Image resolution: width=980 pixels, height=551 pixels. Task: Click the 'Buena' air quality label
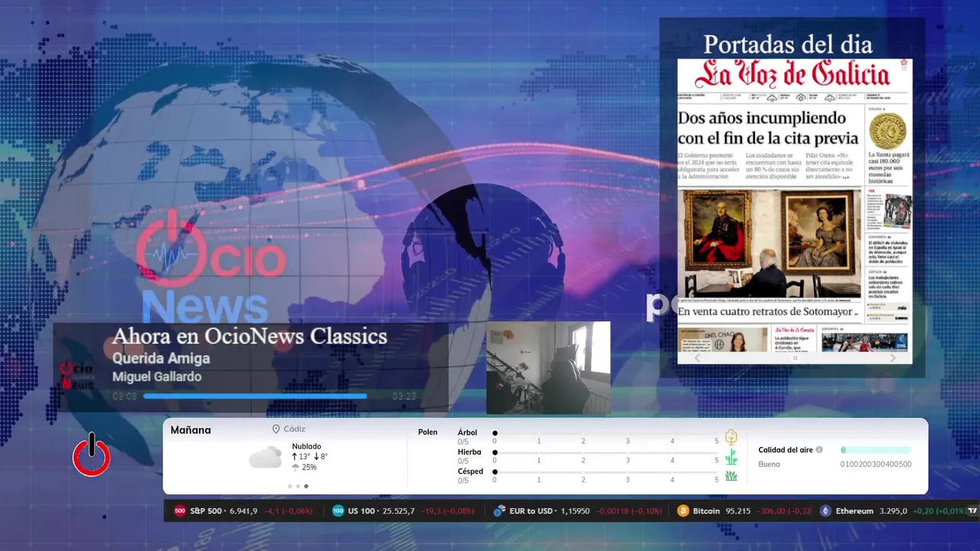(x=769, y=465)
